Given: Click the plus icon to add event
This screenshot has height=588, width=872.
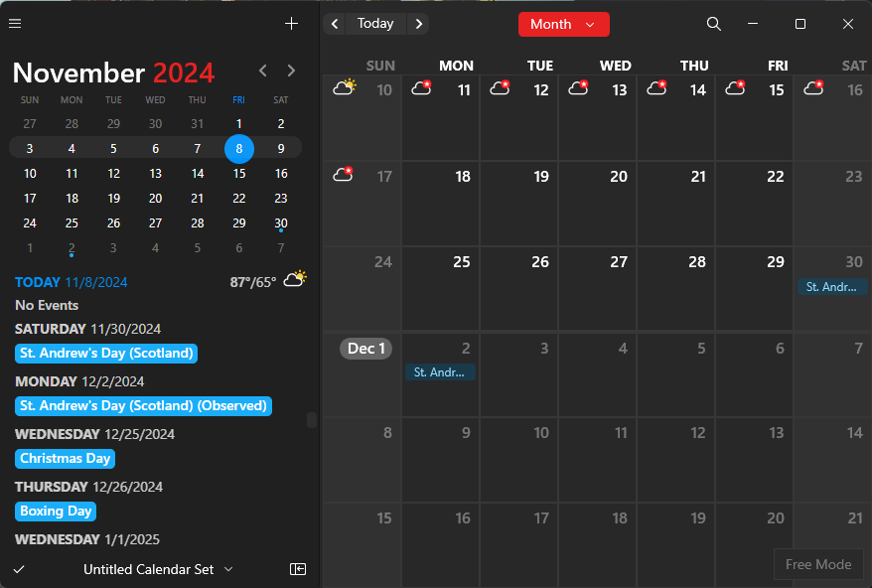Looking at the screenshot, I should [291, 24].
